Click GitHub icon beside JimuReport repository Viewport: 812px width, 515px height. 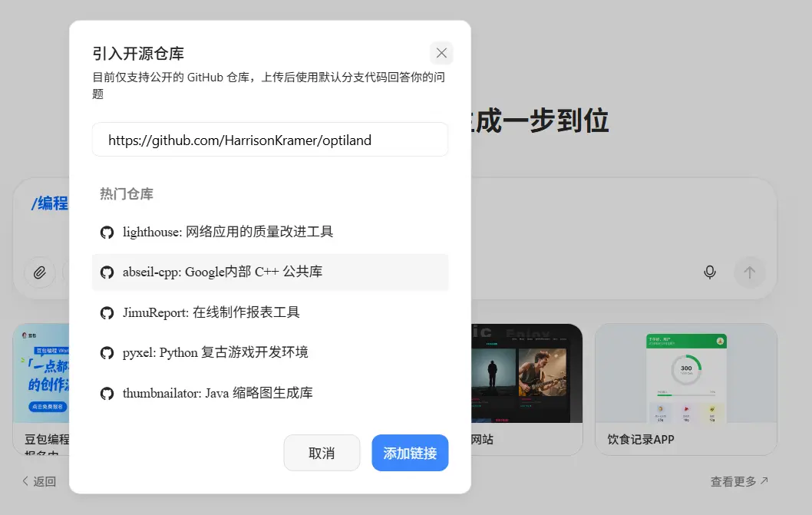(x=107, y=312)
